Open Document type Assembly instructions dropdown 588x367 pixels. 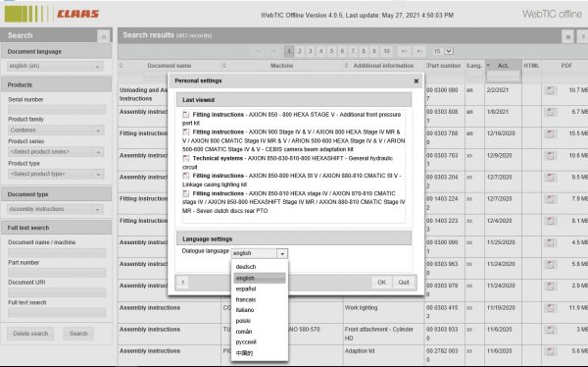pos(97,209)
